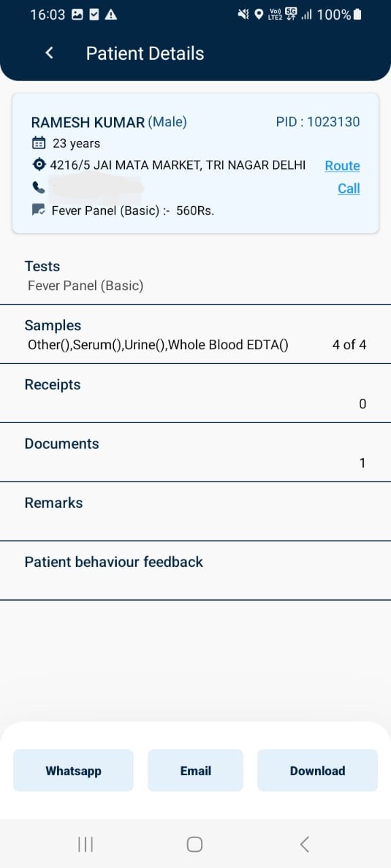This screenshot has width=391, height=868.
Task: Open the Documents section
Action: tap(195, 452)
